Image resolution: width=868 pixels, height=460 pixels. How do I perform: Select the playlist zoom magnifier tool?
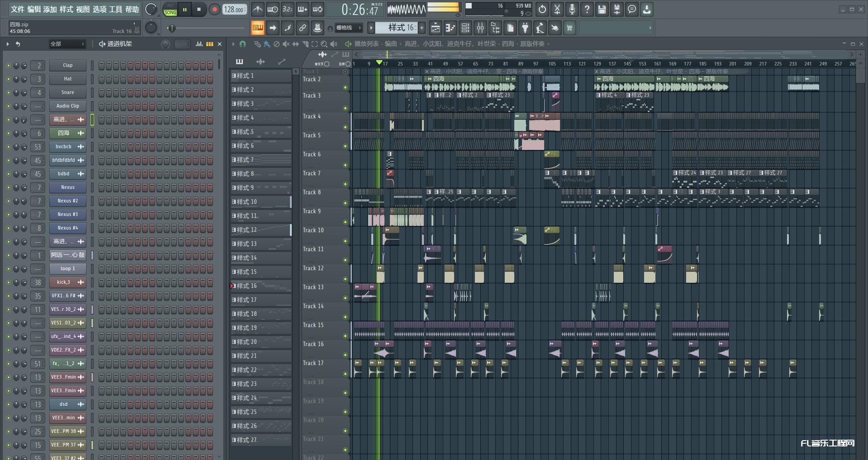324,44
